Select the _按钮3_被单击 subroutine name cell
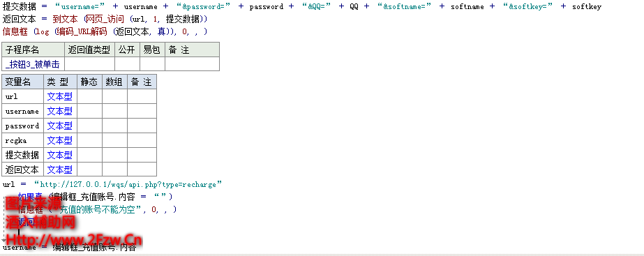This screenshot has height=256, width=644. click(33, 64)
